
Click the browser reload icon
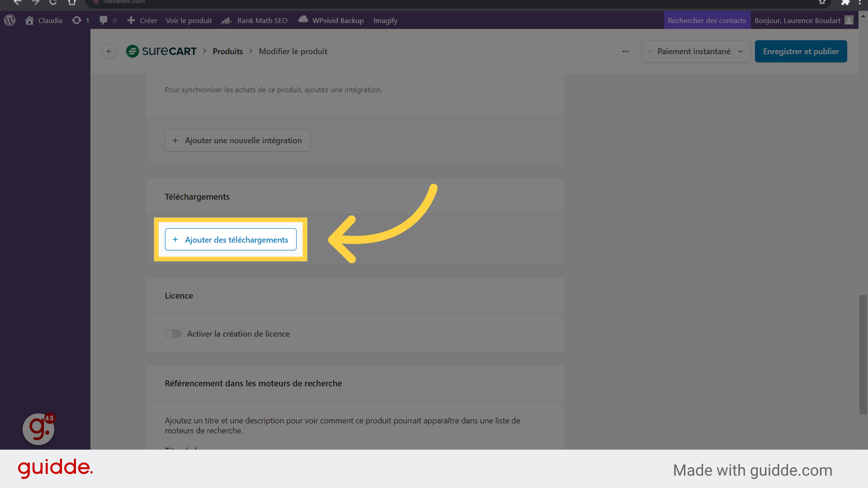[53, 2]
